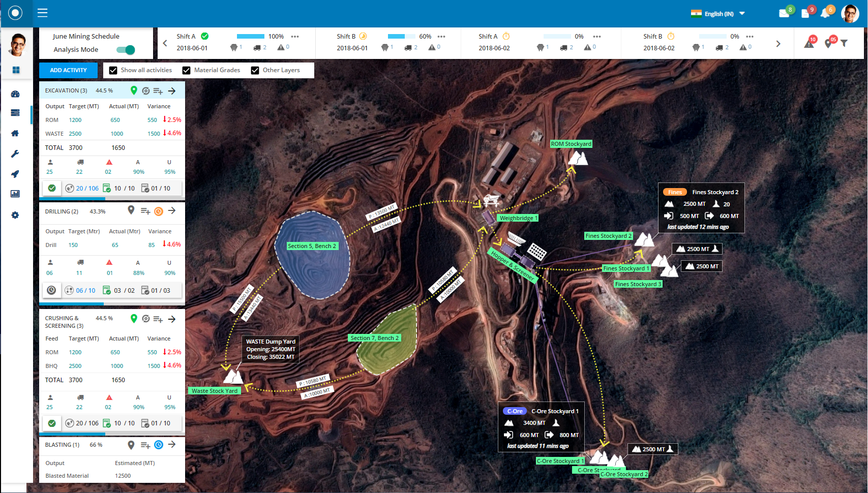Image resolution: width=868 pixels, height=493 pixels.
Task: Click the target icon in Excavation header
Action: coord(146,91)
